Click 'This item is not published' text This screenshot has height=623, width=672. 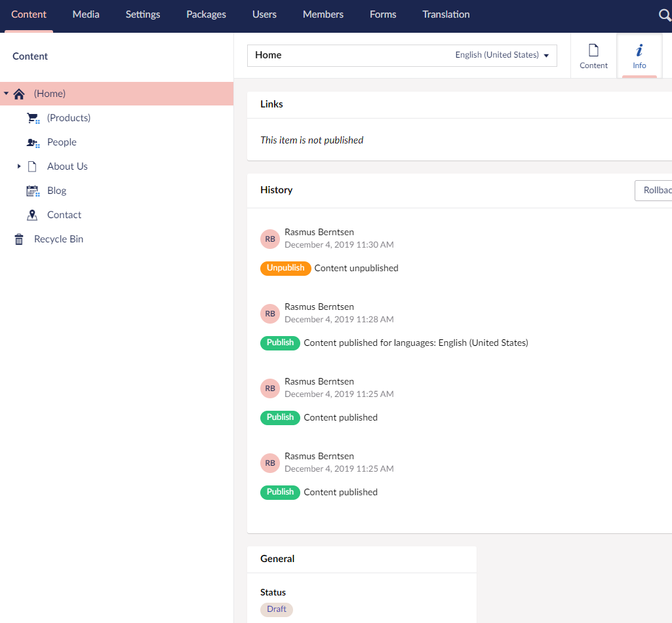point(311,140)
